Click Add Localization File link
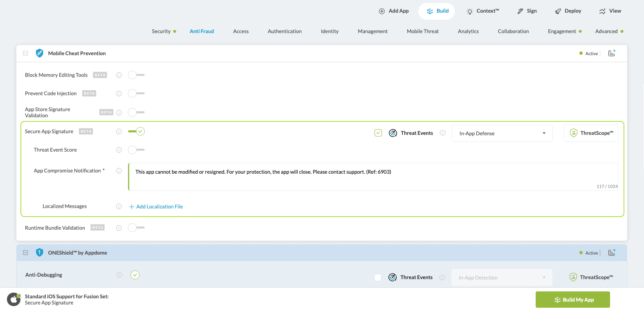The image size is (644, 311). pyautogui.click(x=159, y=207)
